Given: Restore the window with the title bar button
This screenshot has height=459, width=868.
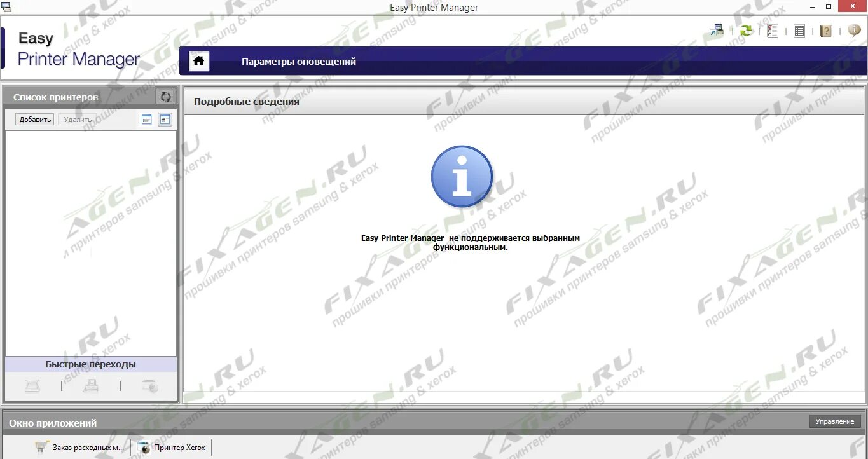Looking at the screenshot, I should pyautogui.click(x=829, y=6).
